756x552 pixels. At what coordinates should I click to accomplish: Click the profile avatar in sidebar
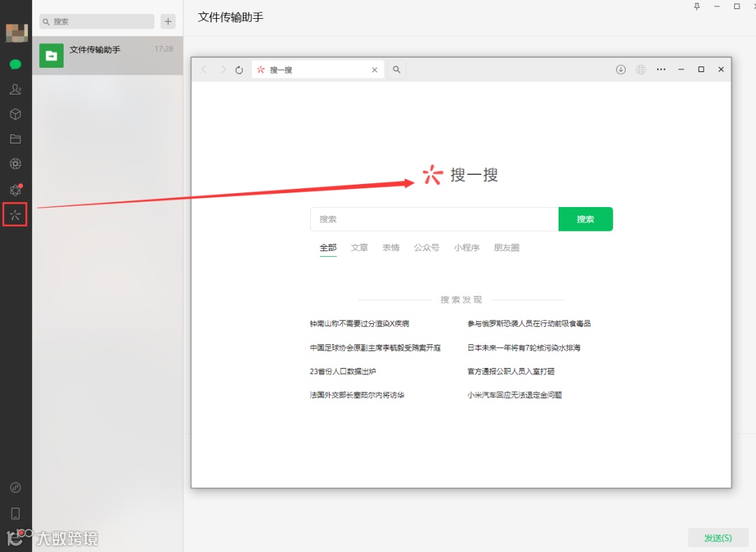click(16, 32)
